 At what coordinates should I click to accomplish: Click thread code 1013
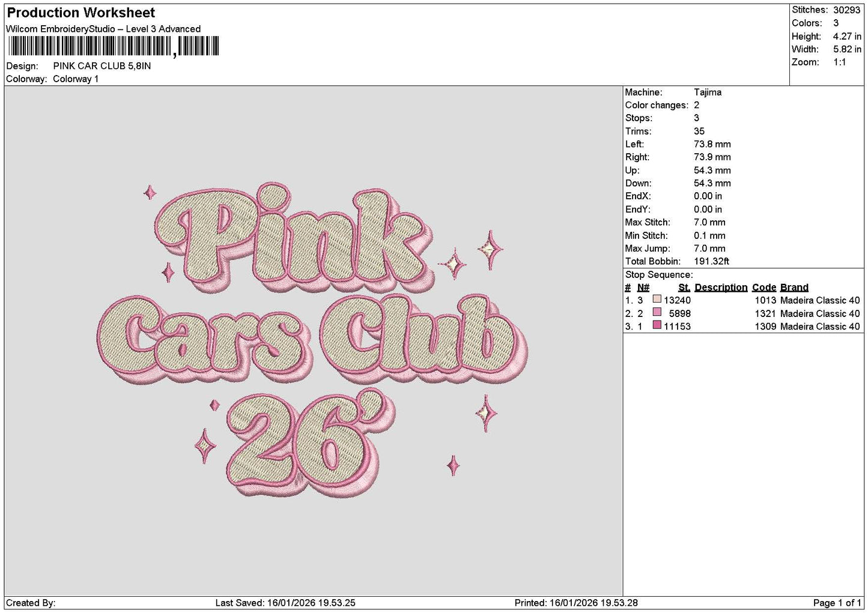click(765, 301)
